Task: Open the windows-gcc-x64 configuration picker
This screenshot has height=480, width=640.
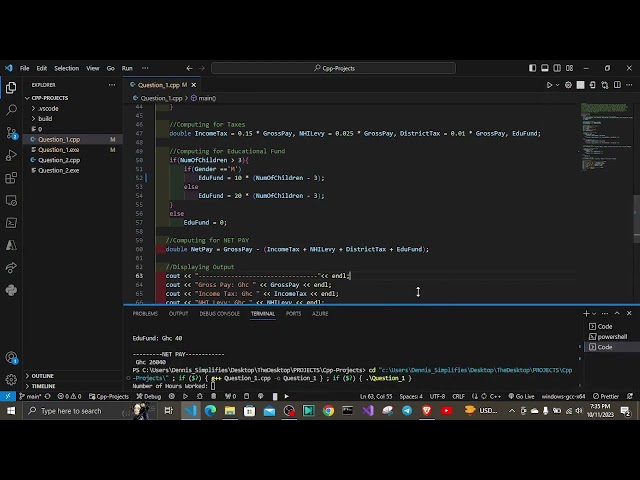Action: [563, 396]
